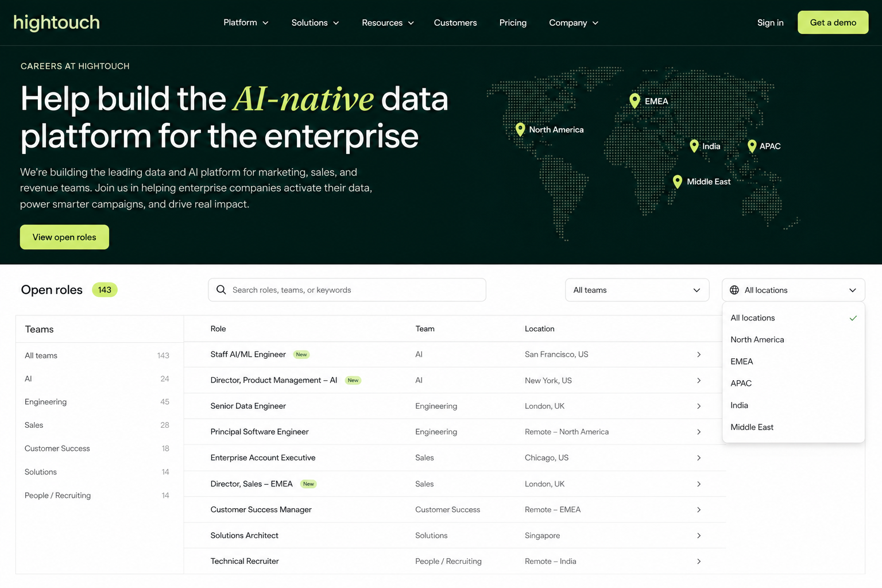The height and width of the screenshot is (588, 882).
Task: Select checked All locations option
Action: point(794,318)
